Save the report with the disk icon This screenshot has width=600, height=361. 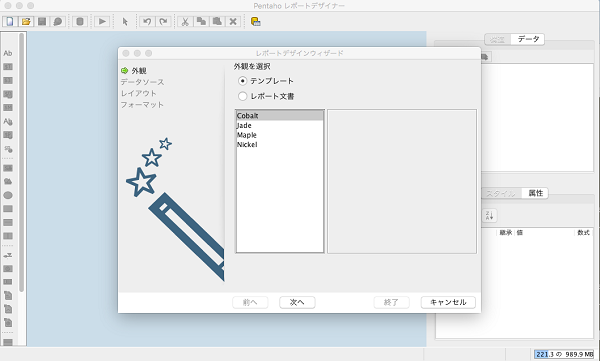42,21
